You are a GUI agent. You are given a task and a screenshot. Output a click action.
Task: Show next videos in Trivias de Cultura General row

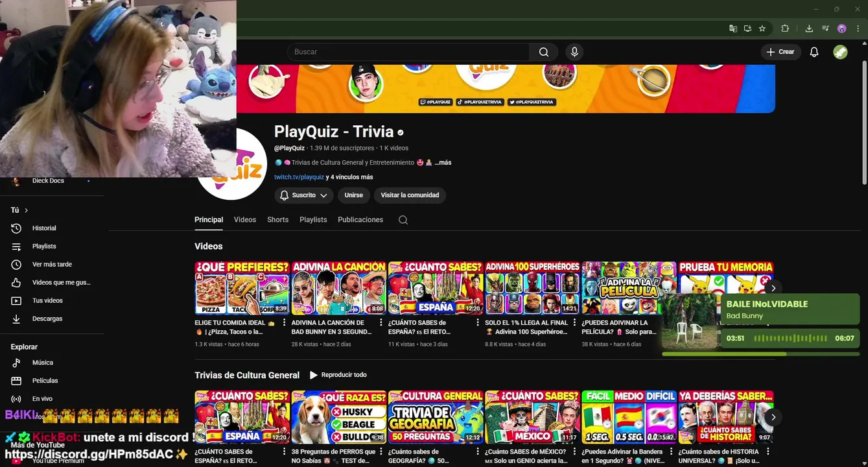[x=773, y=417]
